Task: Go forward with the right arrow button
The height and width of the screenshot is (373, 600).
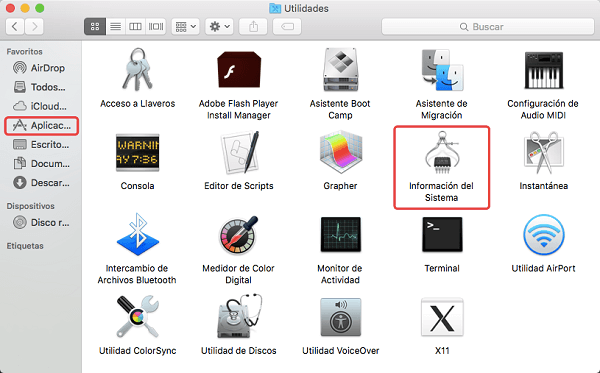Action: (34, 26)
